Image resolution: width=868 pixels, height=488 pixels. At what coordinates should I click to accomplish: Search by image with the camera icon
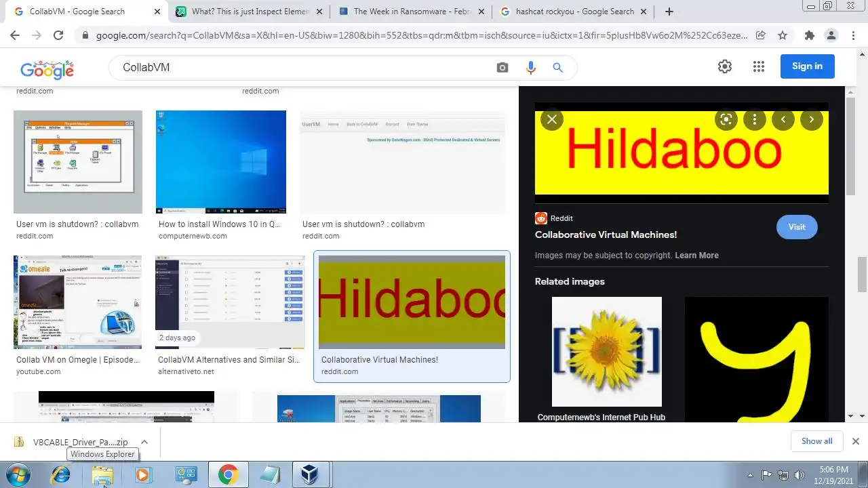point(502,67)
